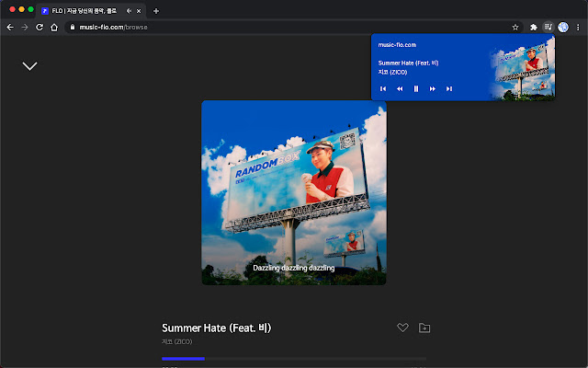Pause playback in the media control popup
The image size is (588, 368).
tap(416, 88)
